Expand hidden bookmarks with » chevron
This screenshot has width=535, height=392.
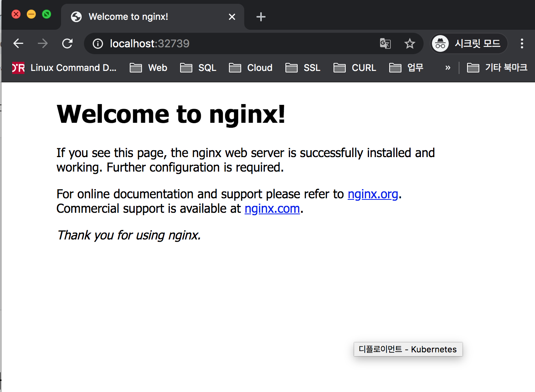(448, 68)
